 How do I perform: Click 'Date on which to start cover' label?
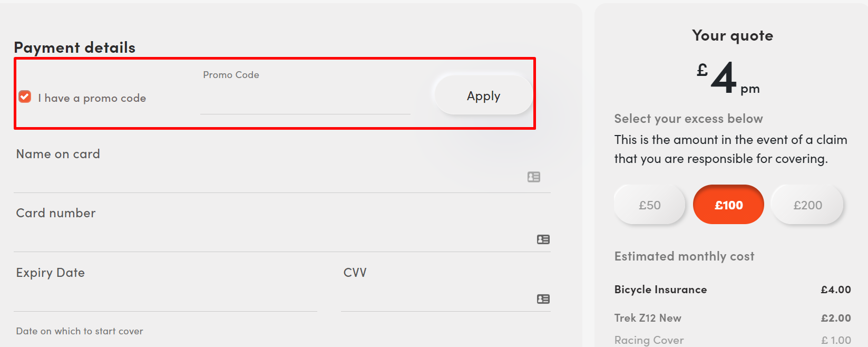80,331
